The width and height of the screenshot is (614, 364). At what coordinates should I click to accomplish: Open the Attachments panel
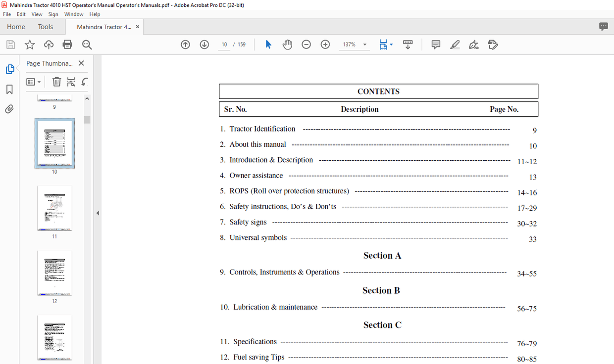click(x=9, y=109)
